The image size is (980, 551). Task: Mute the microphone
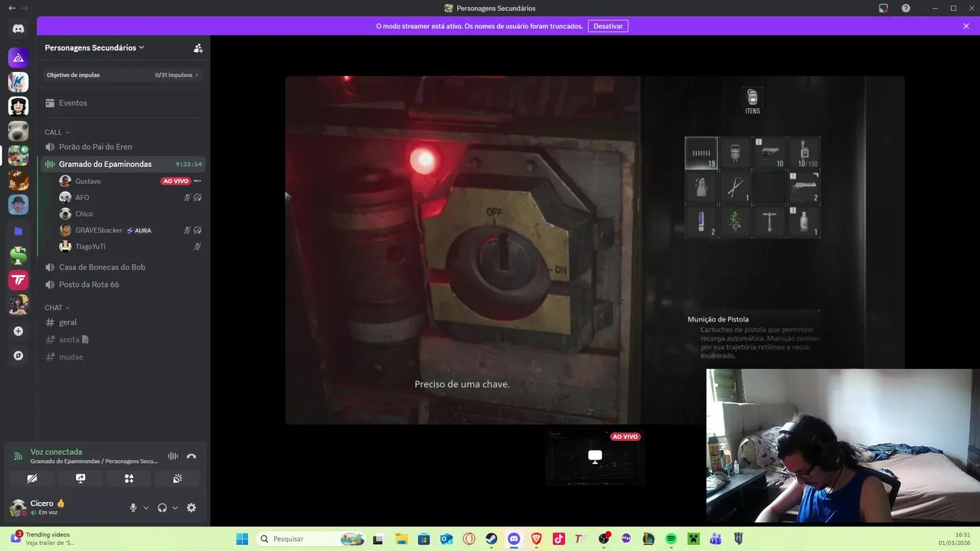[133, 507]
